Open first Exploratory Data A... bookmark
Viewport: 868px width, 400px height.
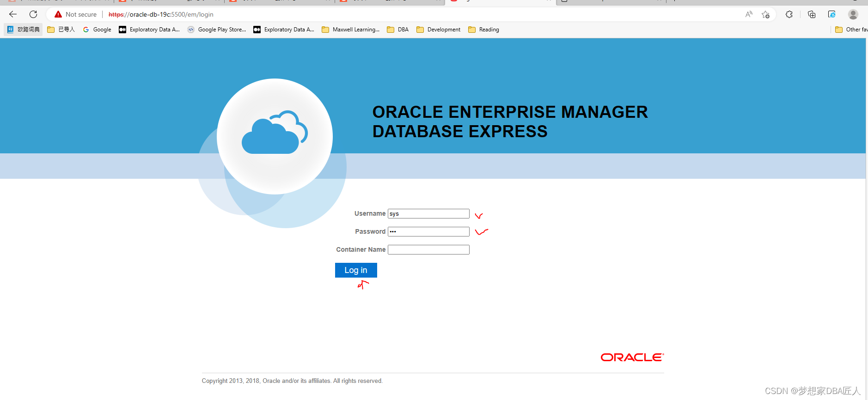click(149, 30)
